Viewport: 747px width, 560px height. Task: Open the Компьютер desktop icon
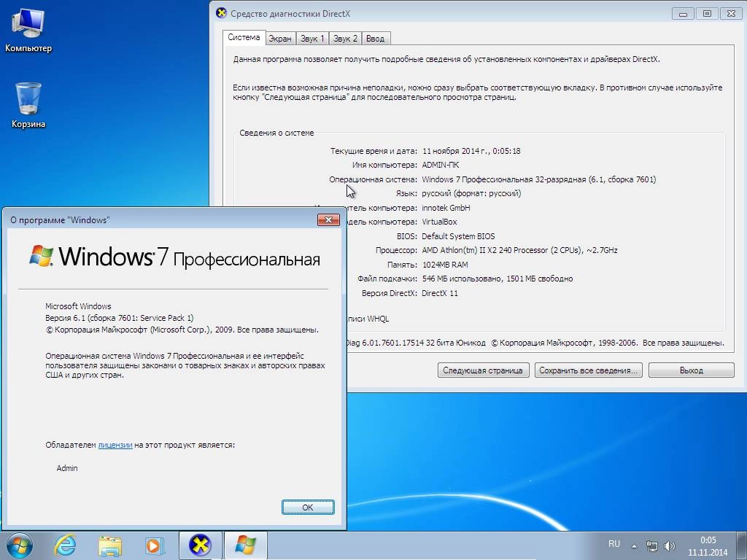tap(28, 31)
